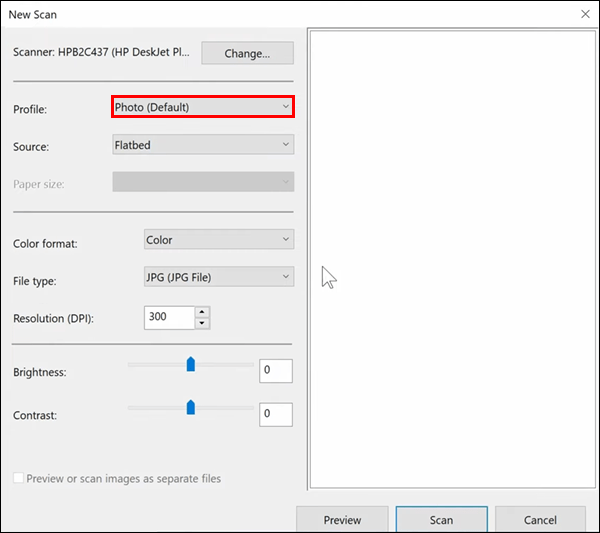Click the scan preview area
Screen dimensions: 600x533
453,259
